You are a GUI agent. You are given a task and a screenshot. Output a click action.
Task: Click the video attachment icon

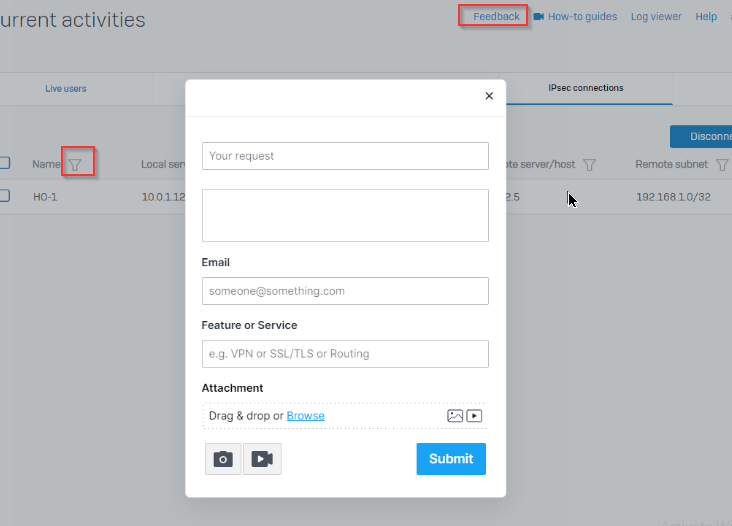[474, 416]
